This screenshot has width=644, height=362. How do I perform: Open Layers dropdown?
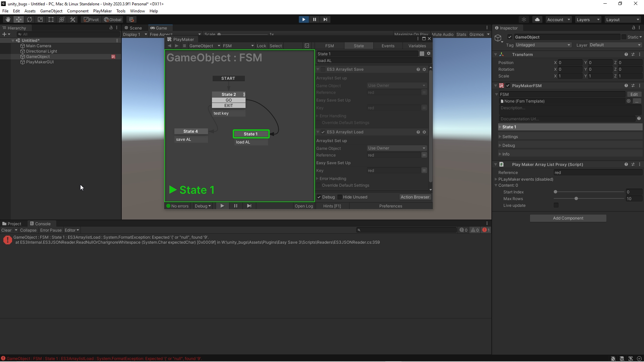[x=588, y=19]
